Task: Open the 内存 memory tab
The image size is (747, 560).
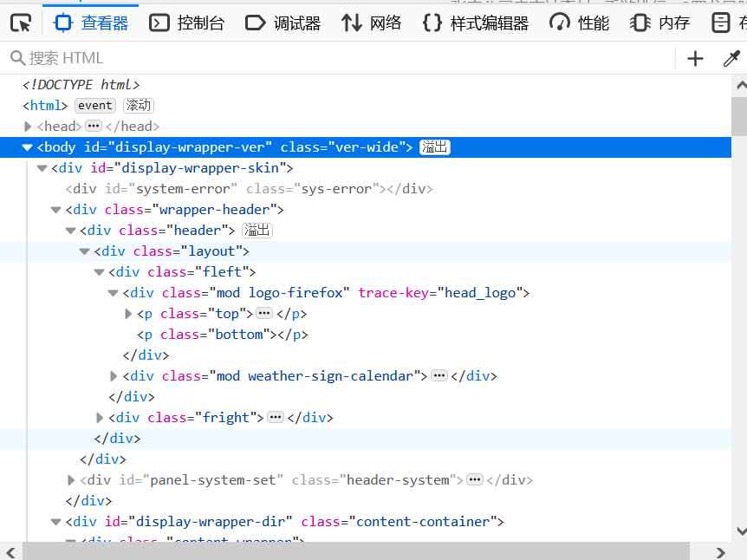Action: [659, 23]
